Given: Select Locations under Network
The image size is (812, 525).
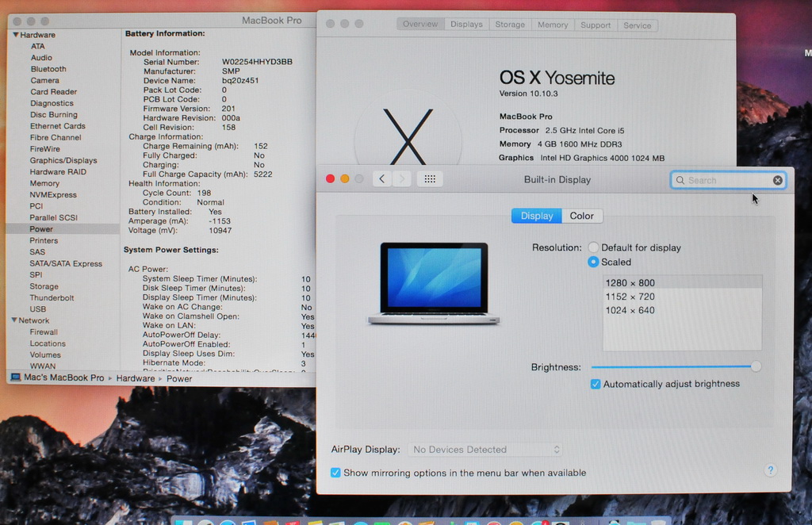Looking at the screenshot, I should pyautogui.click(x=48, y=343).
